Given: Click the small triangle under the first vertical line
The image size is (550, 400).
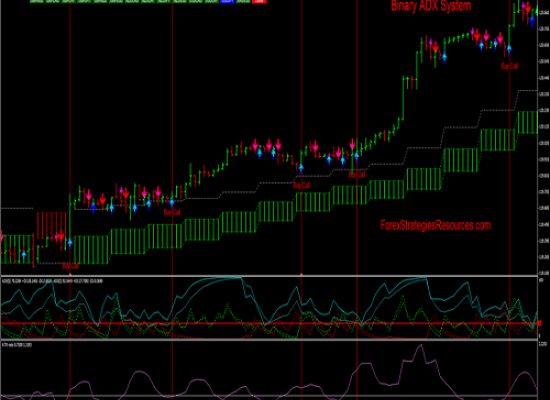Looking at the screenshot, I should coord(70,274).
